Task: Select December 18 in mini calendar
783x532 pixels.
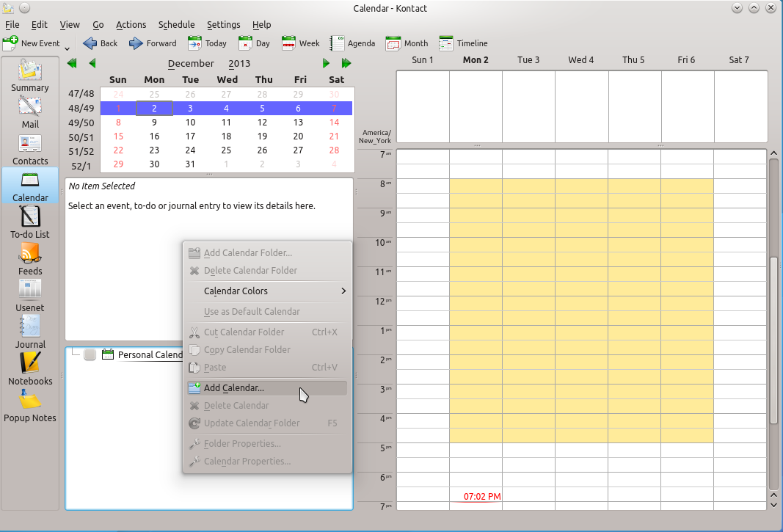Action: tap(226, 136)
